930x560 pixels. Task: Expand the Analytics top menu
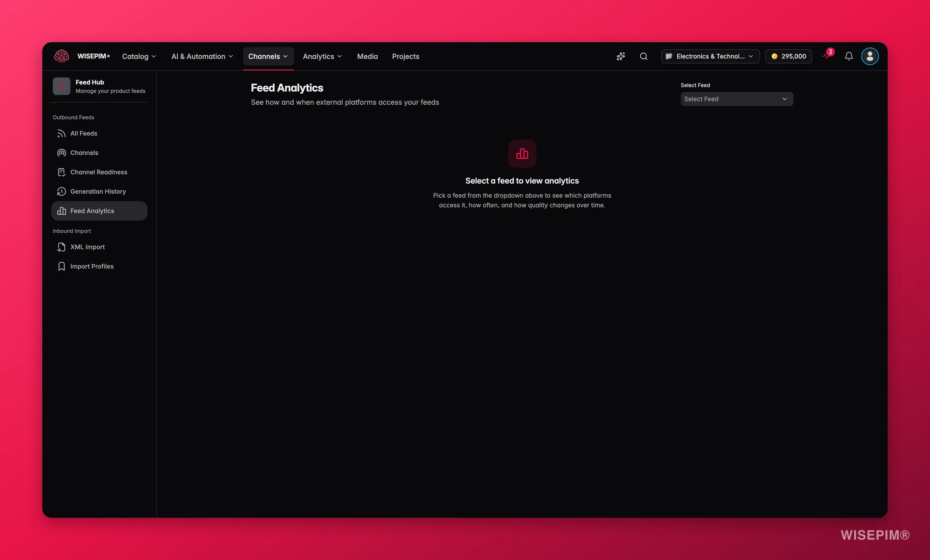pos(322,56)
